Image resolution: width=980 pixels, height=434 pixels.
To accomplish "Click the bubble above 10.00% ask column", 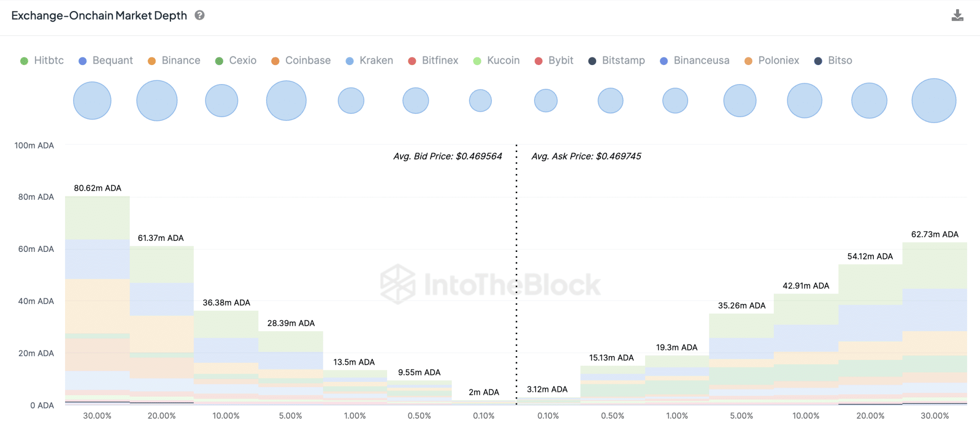I will pos(805,100).
